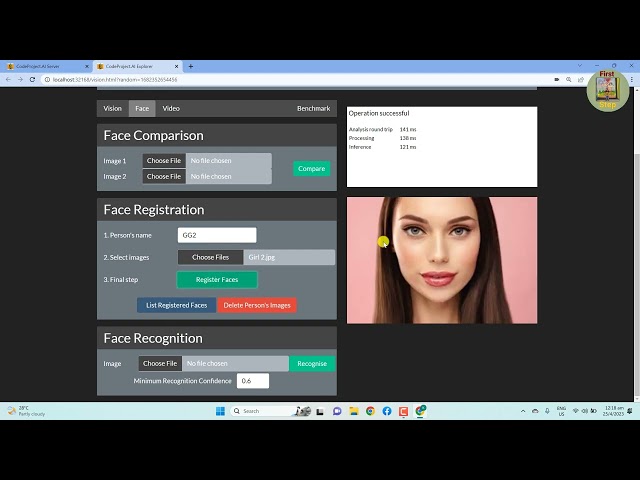Edit the Person's name field

tap(217, 235)
